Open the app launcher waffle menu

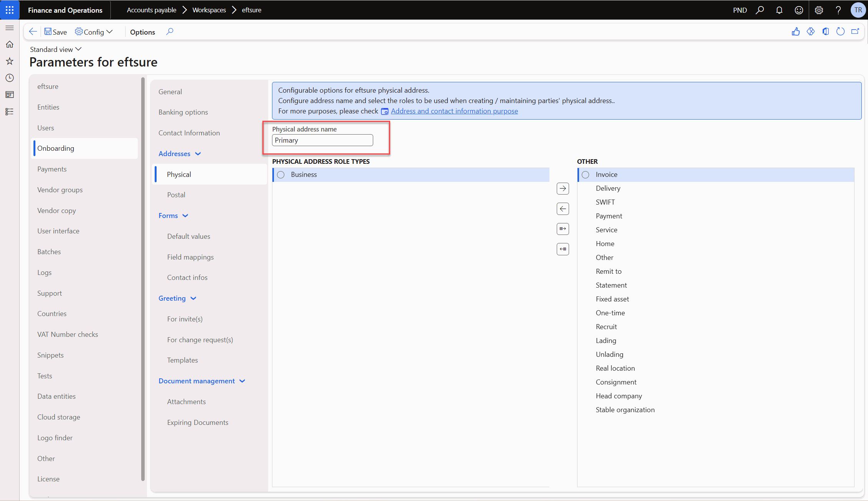tap(10, 10)
